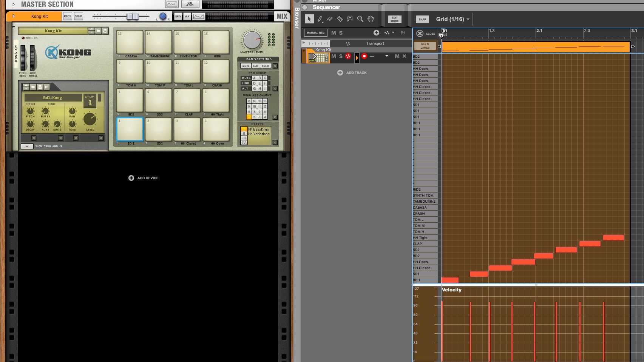
Task: Click the EDIT MODE button
Action: 394,19
